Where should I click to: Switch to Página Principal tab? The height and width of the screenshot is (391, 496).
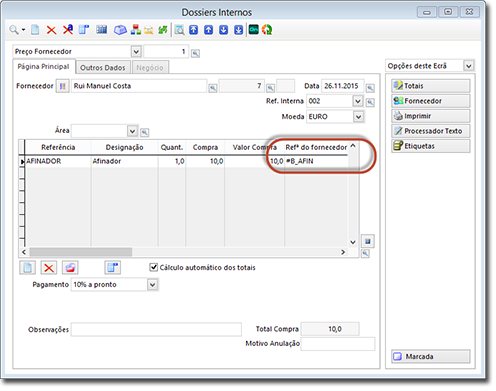pyautogui.click(x=43, y=67)
